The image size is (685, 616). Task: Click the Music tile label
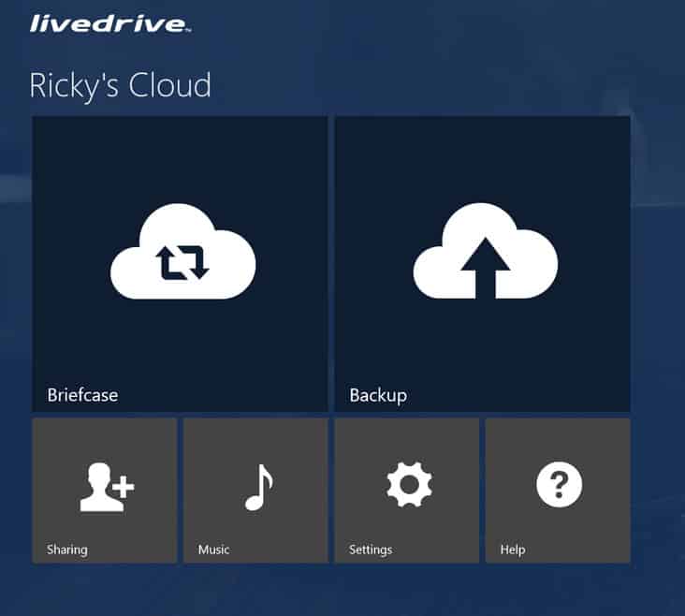pyautogui.click(x=213, y=550)
